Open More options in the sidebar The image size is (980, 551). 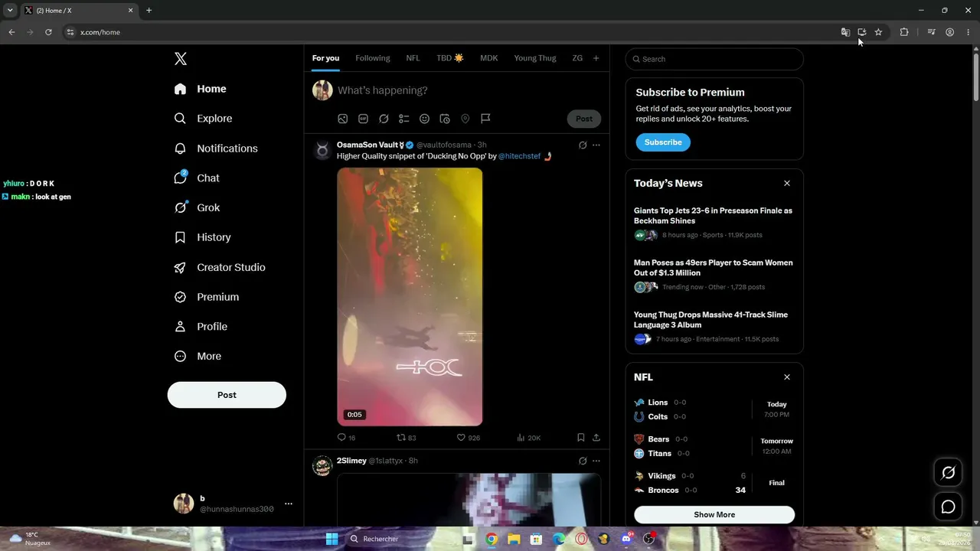pos(198,356)
